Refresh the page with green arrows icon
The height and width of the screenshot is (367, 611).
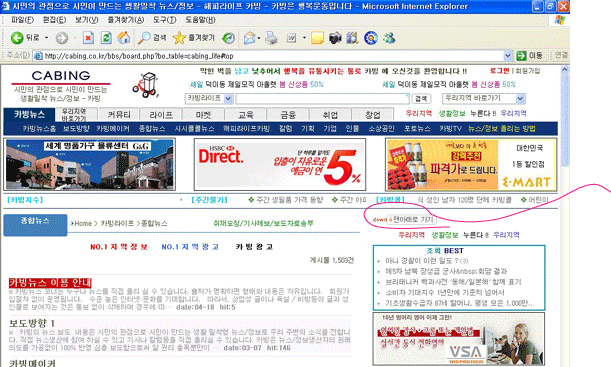[x=106, y=38]
